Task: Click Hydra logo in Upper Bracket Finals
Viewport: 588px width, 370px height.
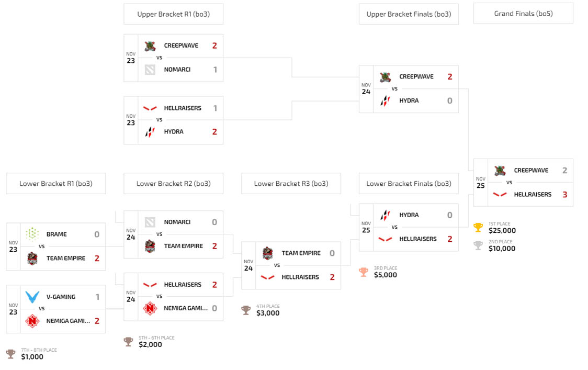Action: pos(385,100)
